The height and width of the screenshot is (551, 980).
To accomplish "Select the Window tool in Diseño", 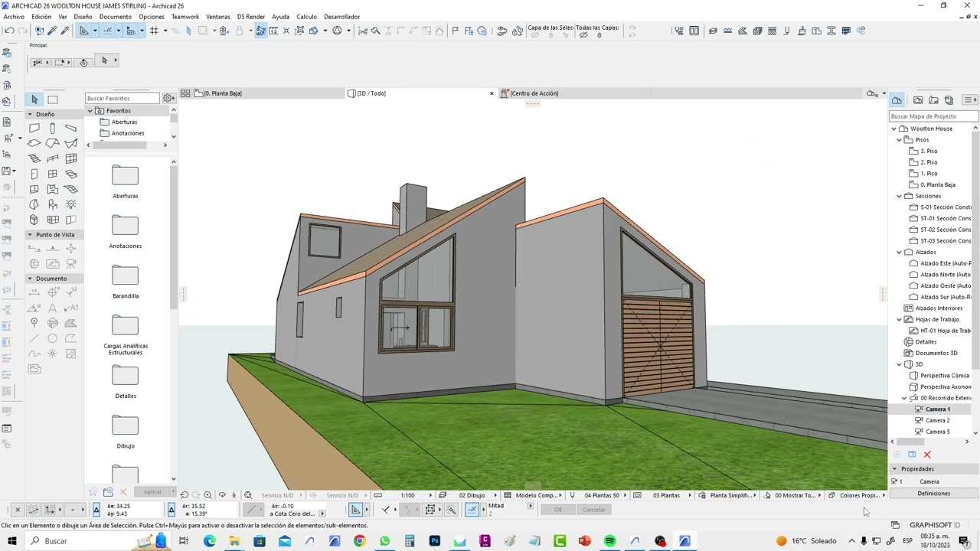I will coord(53,174).
